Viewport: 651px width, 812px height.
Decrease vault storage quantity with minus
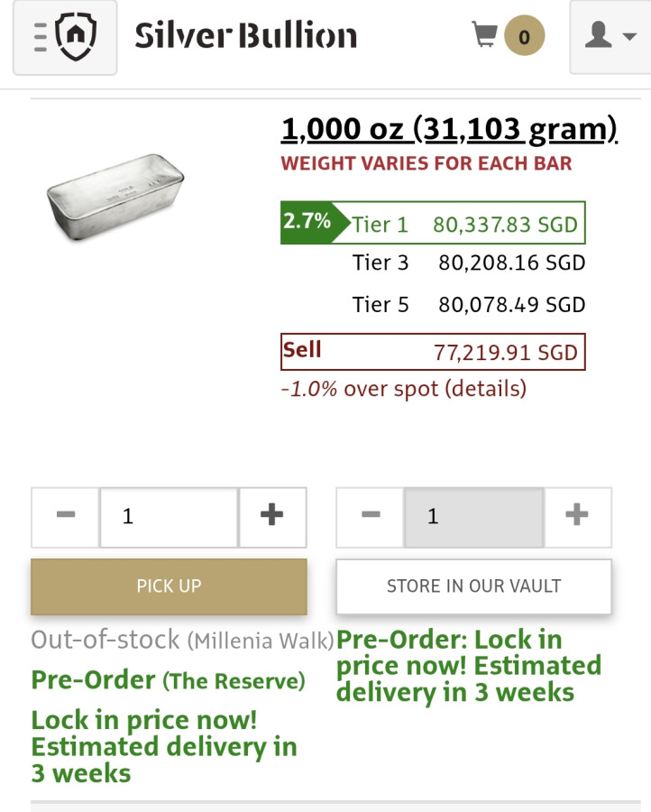[x=371, y=516]
